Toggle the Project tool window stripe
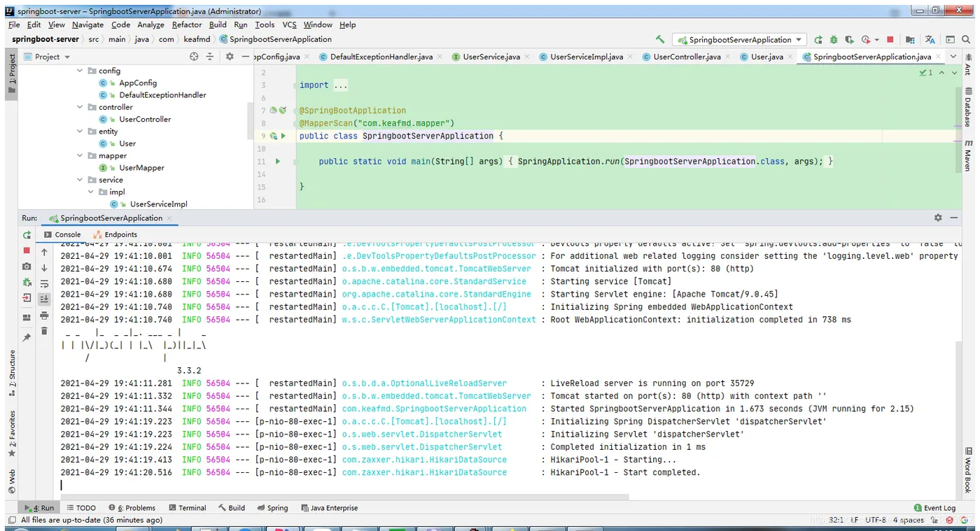 (x=11, y=74)
